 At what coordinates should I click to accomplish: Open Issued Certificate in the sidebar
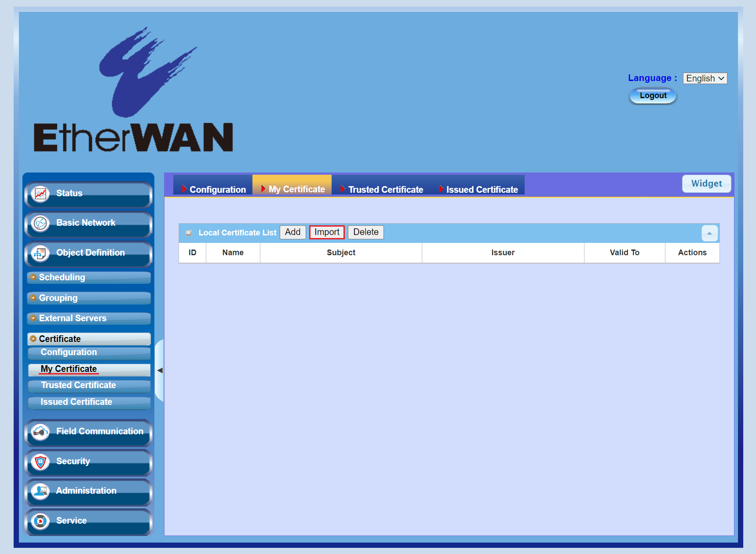point(89,403)
